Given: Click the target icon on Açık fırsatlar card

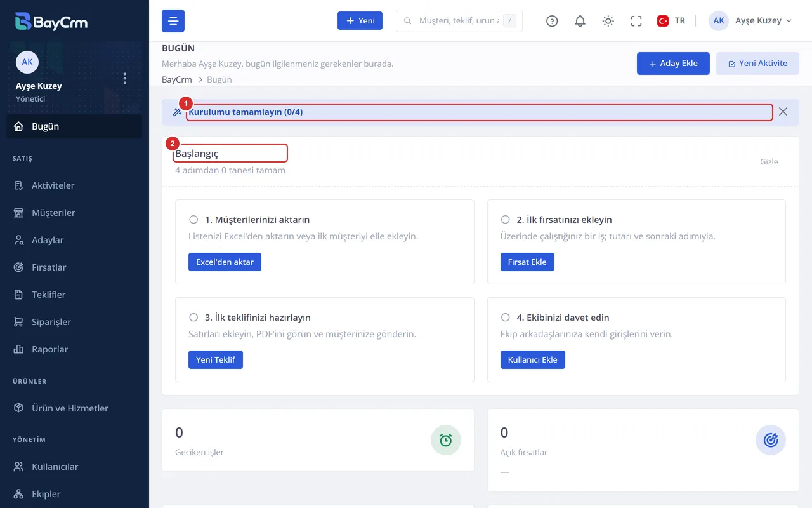Looking at the screenshot, I should point(771,440).
